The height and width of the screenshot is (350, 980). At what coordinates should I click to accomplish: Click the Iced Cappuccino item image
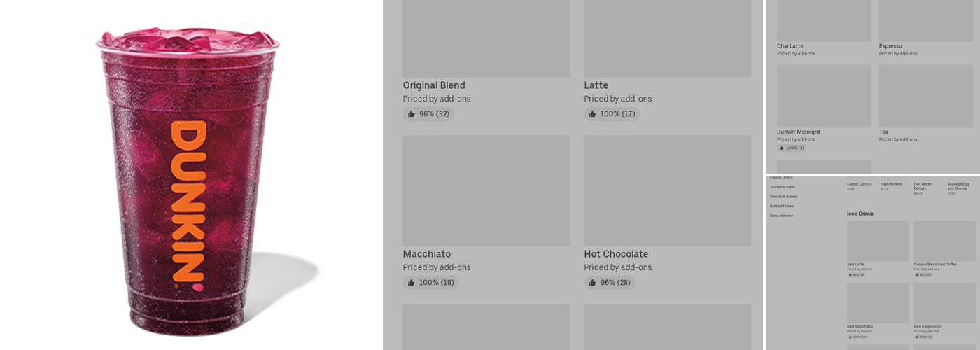click(944, 303)
